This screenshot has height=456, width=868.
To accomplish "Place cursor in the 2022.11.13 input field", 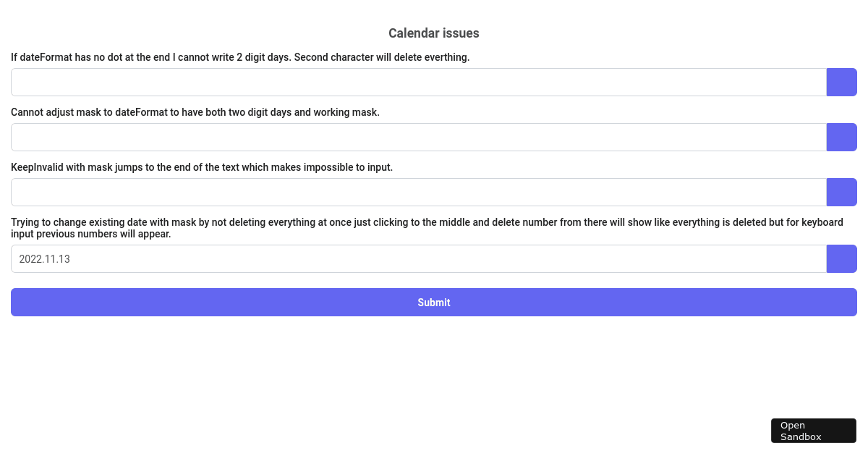I will tap(418, 258).
